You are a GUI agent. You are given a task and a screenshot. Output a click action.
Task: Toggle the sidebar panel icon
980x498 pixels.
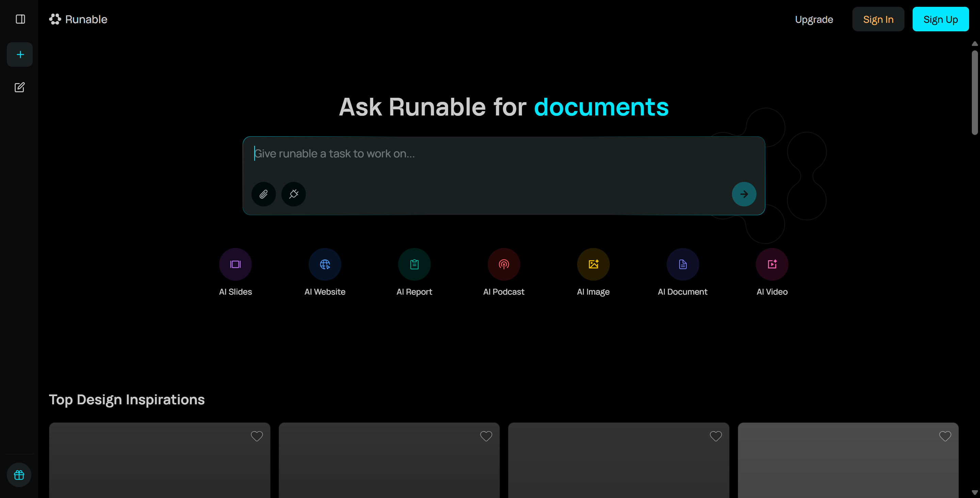tap(20, 19)
